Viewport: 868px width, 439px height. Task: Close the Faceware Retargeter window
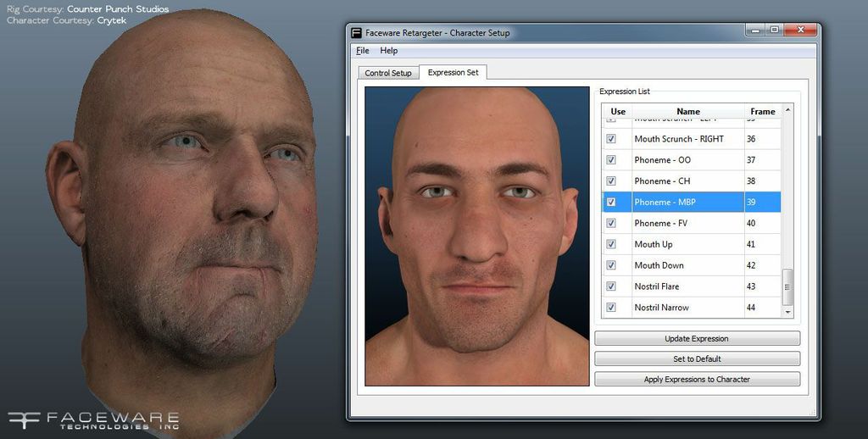(x=799, y=30)
